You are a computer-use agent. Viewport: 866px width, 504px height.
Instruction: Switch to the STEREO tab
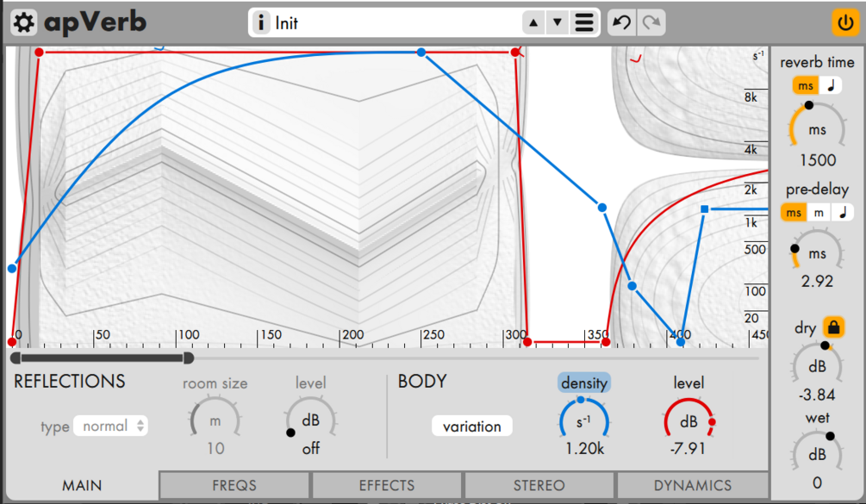tap(539, 486)
